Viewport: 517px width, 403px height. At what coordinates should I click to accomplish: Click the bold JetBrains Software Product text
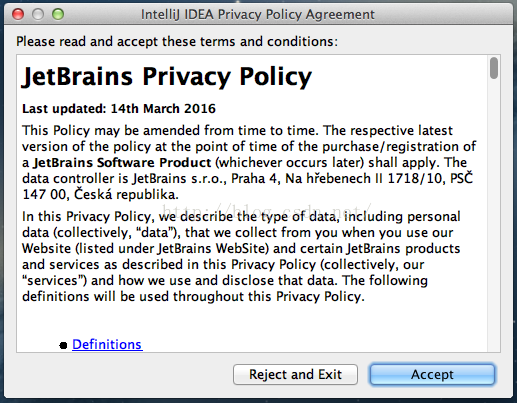pyautogui.click(x=122, y=163)
